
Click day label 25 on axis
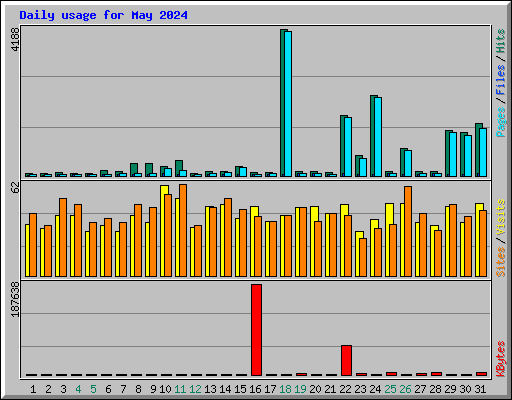390,389
